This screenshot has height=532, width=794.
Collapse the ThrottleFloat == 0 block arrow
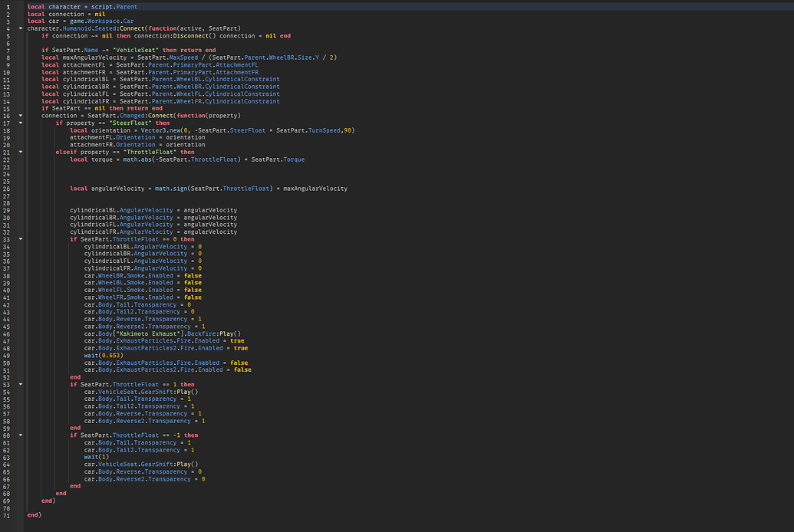click(20, 239)
